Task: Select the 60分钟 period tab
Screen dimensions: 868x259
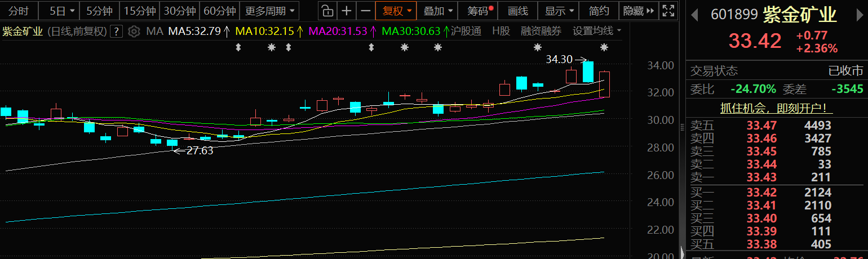Action: (219, 11)
